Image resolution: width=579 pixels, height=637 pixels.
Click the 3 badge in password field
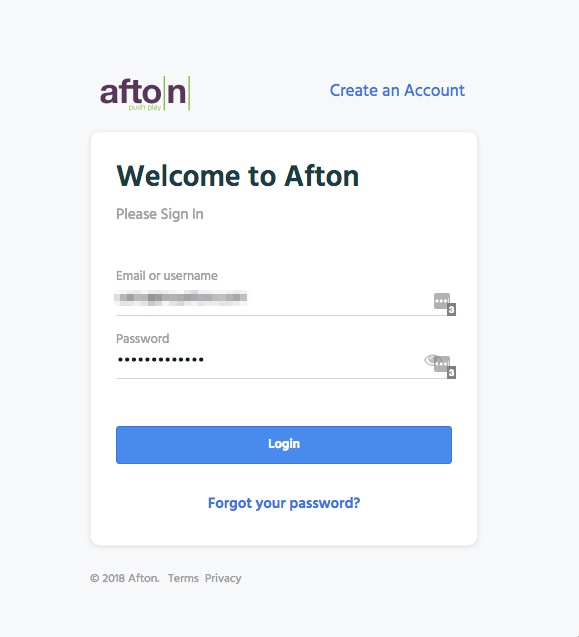point(451,373)
